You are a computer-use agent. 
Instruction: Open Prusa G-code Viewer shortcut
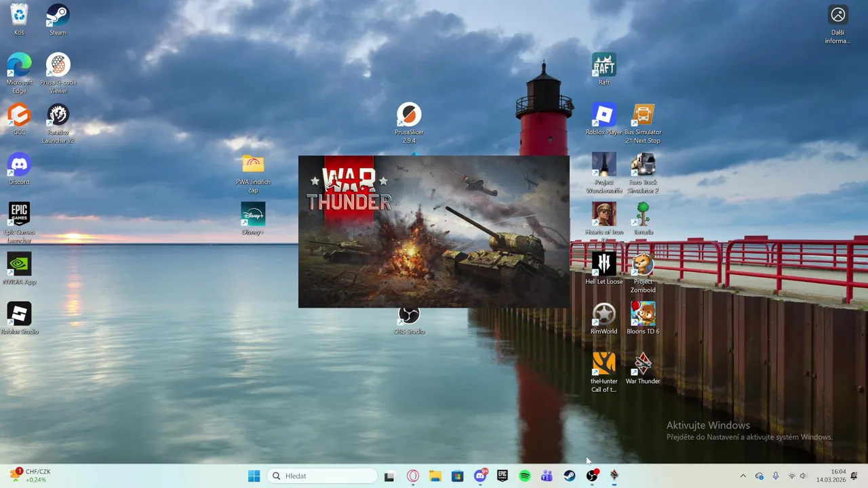(58, 73)
